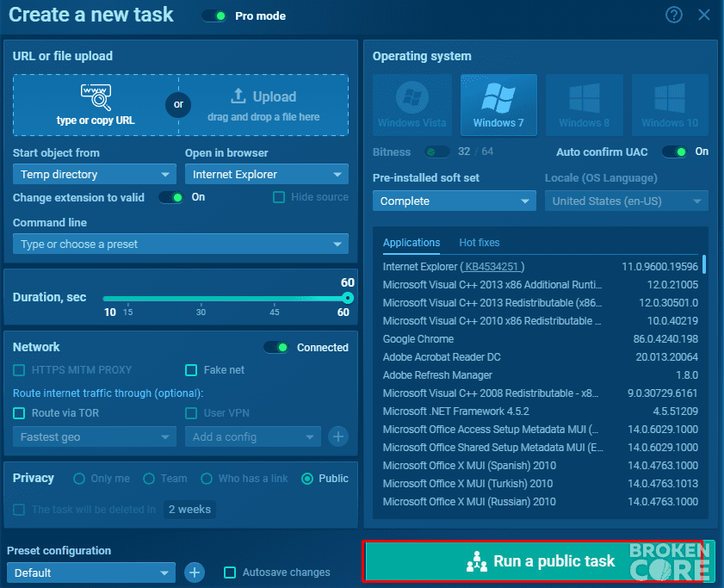Viewport: 724px width, 588px height.
Task: Toggle the Network Connected switch
Action: click(x=276, y=347)
